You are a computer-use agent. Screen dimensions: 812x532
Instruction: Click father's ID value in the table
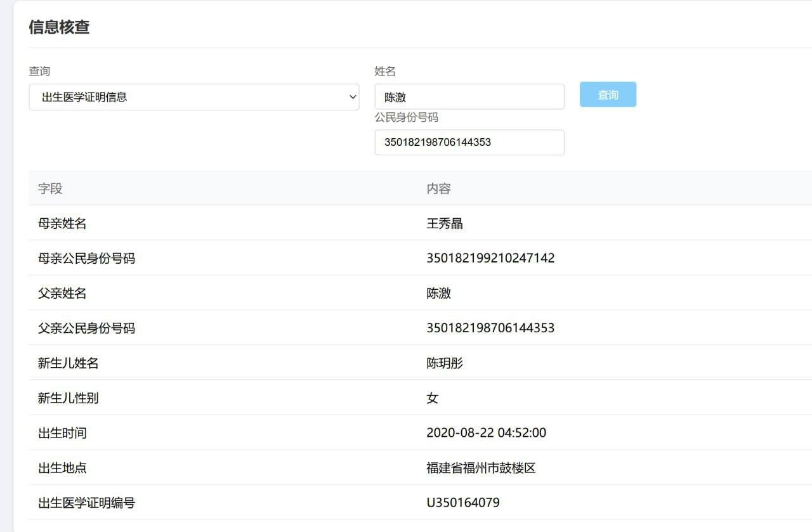pos(490,328)
